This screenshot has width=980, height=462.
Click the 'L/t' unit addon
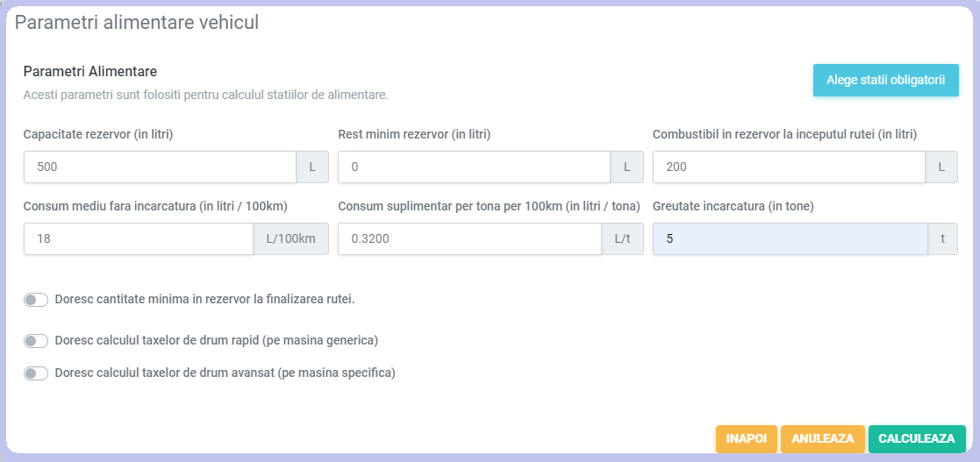click(x=622, y=238)
